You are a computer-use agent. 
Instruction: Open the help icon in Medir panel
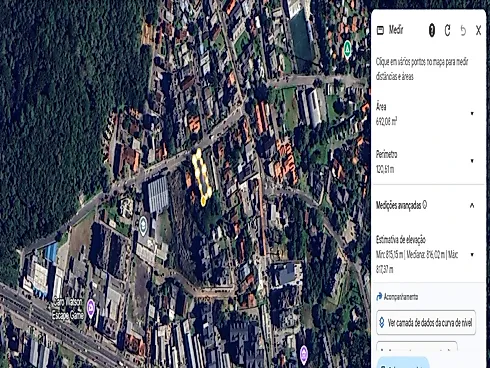point(432,31)
